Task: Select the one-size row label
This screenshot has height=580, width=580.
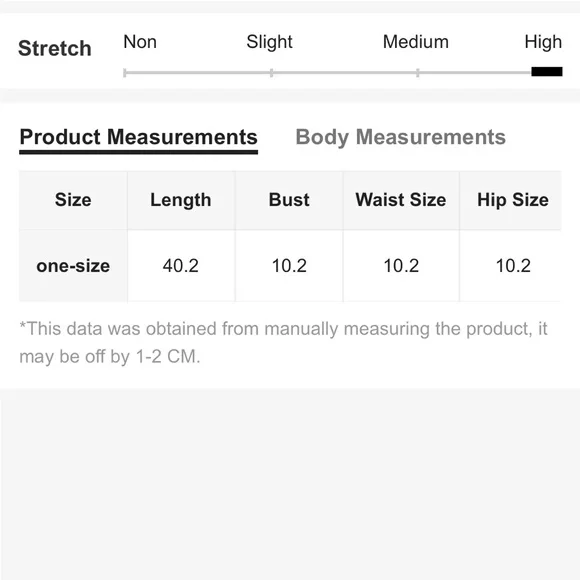Action: 73,266
